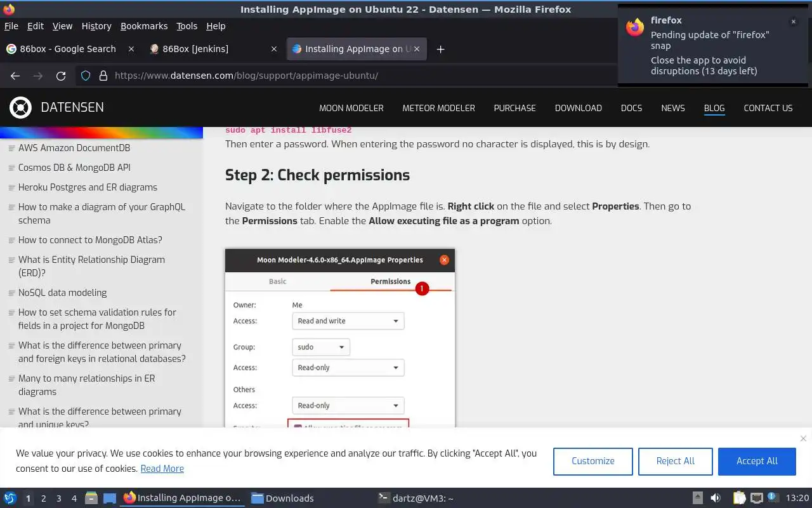Open the View menu
The image size is (812, 508).
point(62,26)
